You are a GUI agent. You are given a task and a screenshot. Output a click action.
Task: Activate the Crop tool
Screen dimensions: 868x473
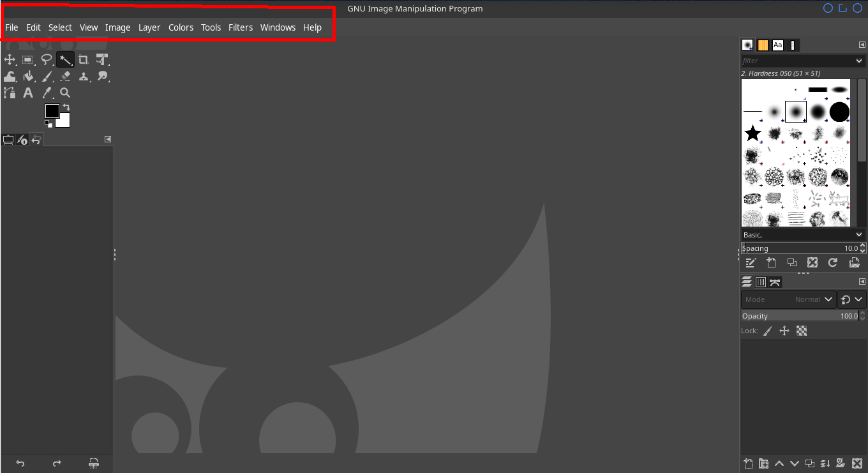[84, 60]
